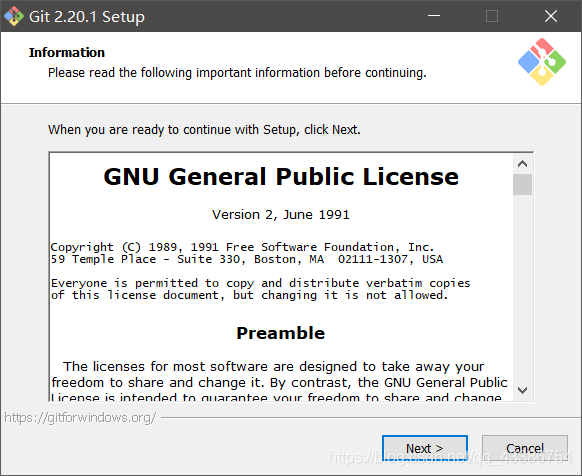Viewport: 582px width, 476px height.
Task: Minimize the Git Setup window
Action: coord(434,16)
